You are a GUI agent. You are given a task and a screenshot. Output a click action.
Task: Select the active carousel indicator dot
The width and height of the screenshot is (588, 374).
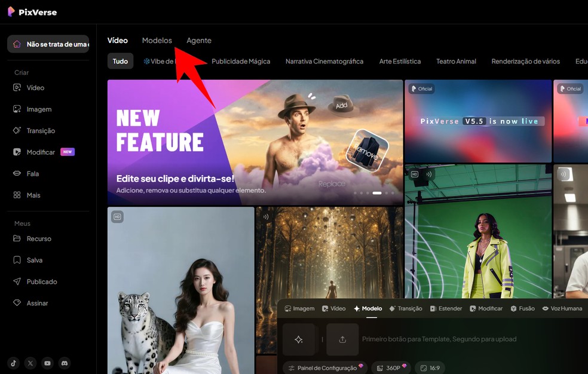pos(377,193)
